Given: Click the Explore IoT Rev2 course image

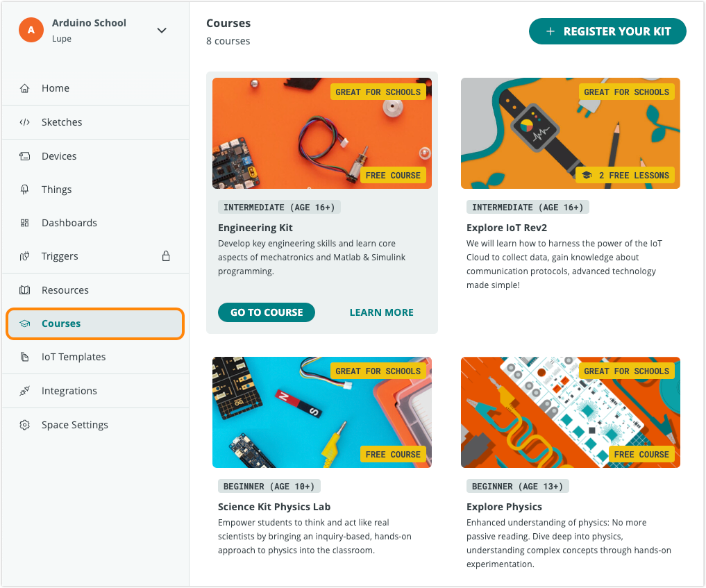Looking at the screenshot, I should pos(570,133).
